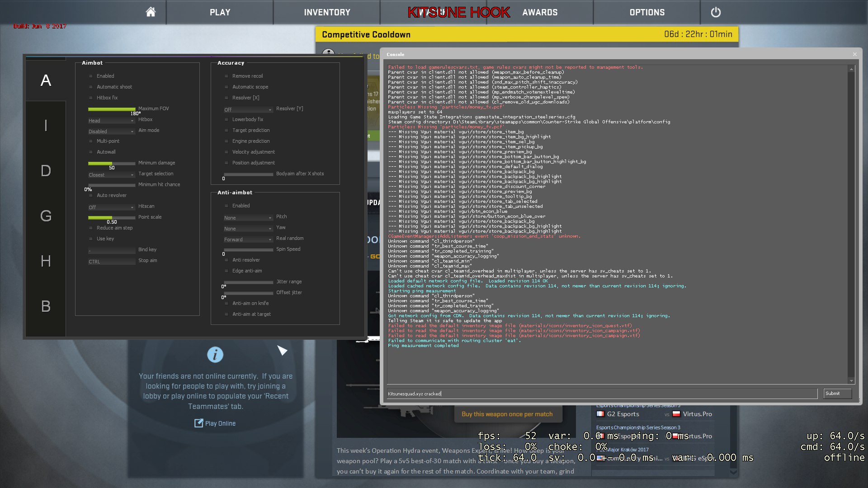868x488 pixels.
Task: Go to the home screen icon
Action: 151,12
